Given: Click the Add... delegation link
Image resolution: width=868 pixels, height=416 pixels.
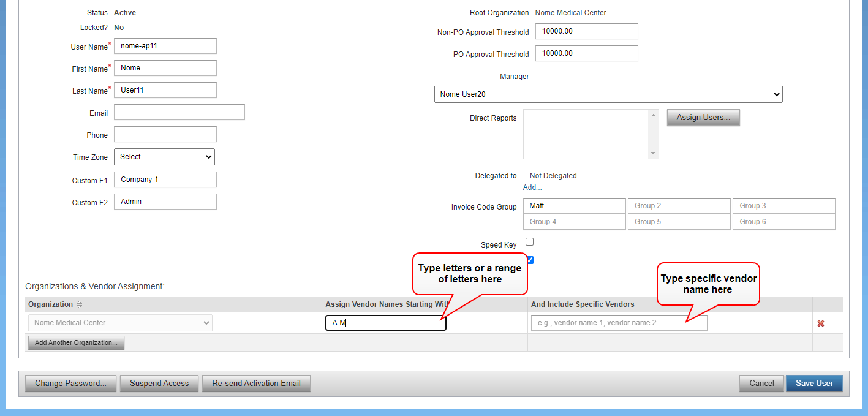Looking at the screenshot, I should pos(532,187).
